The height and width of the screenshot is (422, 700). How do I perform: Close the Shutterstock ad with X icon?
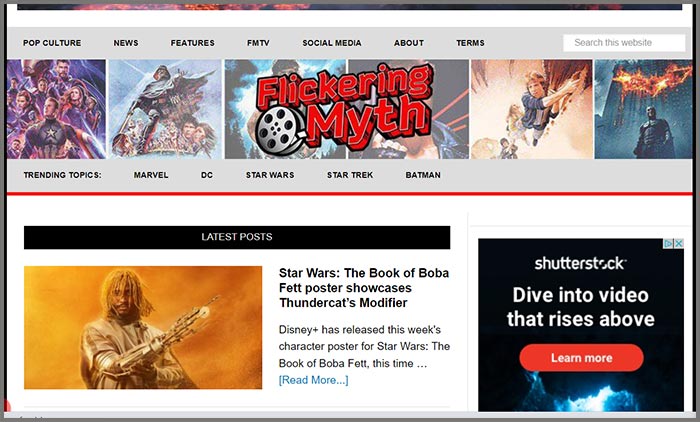click(x=679, y=243)
